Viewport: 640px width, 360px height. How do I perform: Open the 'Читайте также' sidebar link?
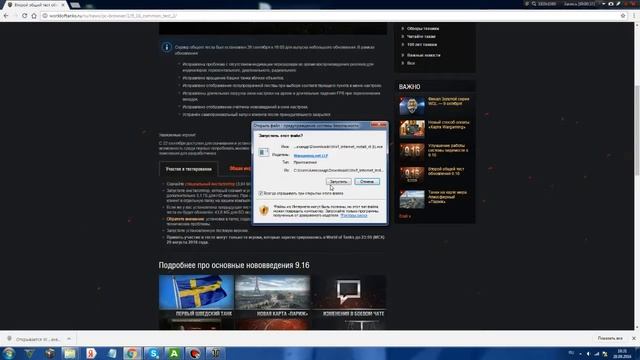(421, 36)
